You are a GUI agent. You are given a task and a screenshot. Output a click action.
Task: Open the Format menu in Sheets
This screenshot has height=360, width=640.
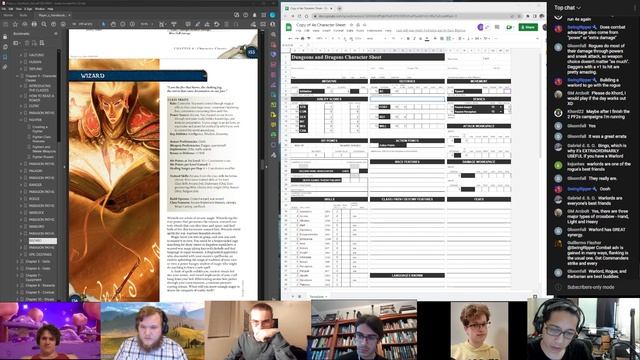pyautogui.click(x=338, y=31)
